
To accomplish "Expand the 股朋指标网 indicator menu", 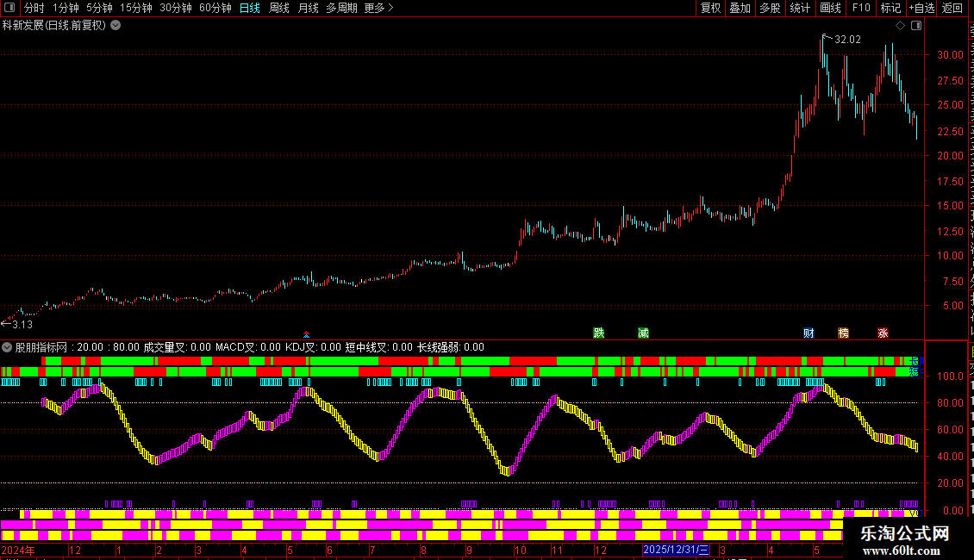I will (x=7, y=347).
